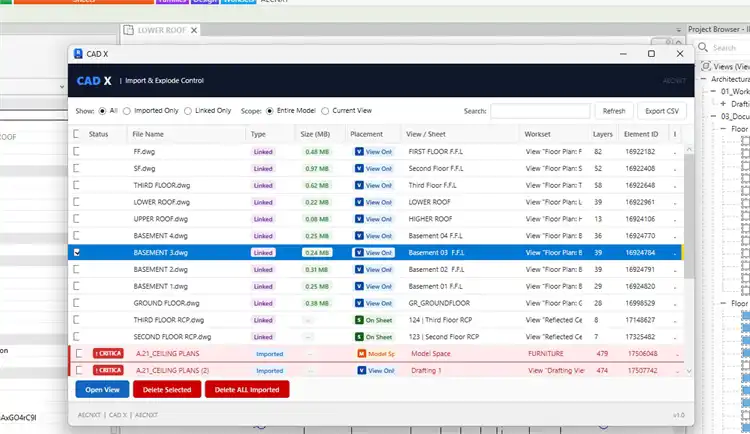This screenshot has width=750, height=434.
Task: Select the Linked Only radio button
Action: 188,111
